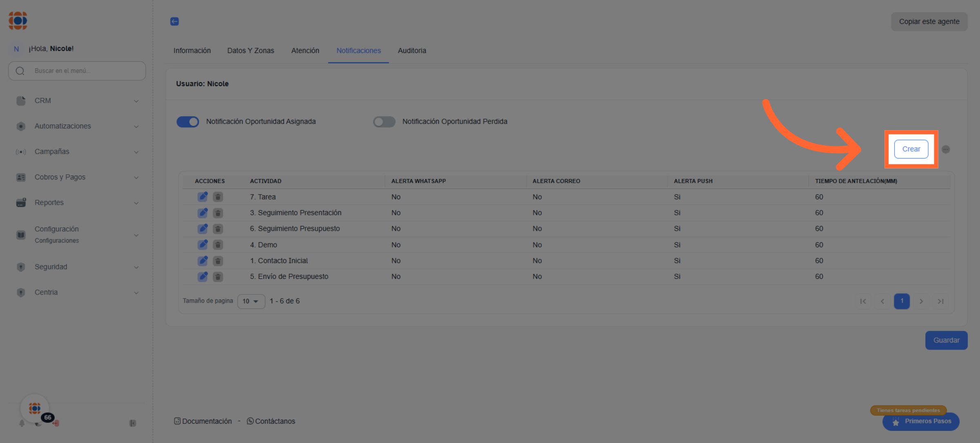Delete the '4. Demo' activity row
This screenshot has width=980, height=443.
[x=218, y=245]
